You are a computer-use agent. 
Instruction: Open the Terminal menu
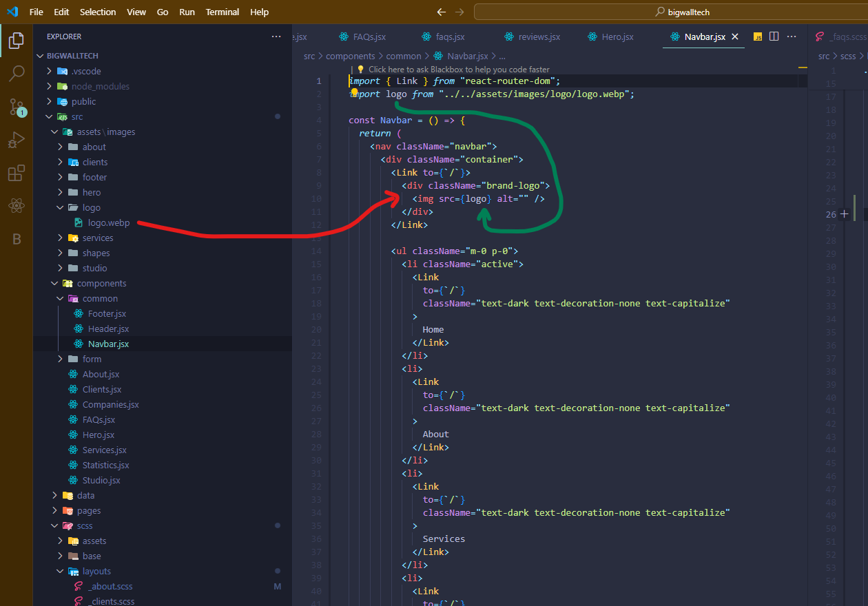tap(223, 12)
